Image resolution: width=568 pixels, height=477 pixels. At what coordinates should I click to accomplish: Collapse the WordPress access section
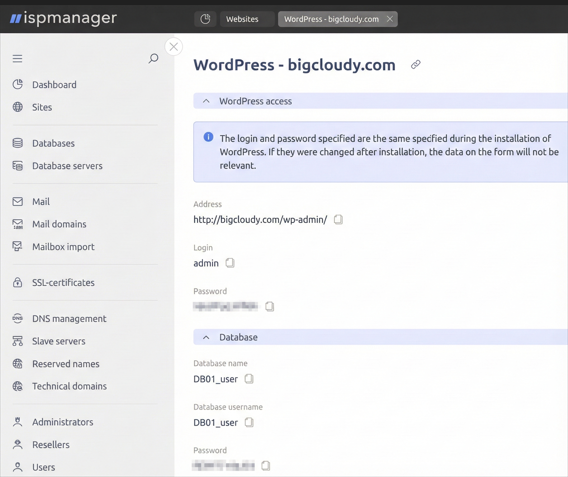coord(206,101)
